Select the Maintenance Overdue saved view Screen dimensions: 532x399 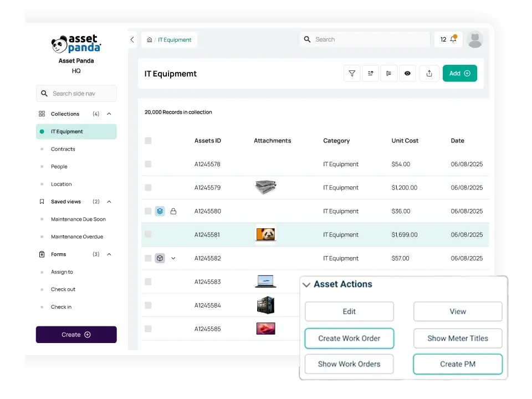[x=76, y=237]
